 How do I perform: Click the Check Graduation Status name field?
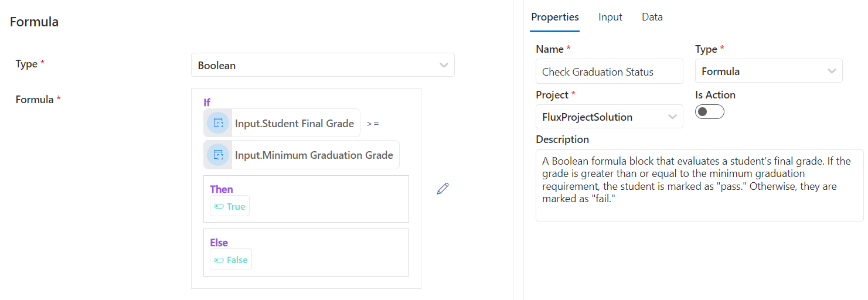pos(609,71)
